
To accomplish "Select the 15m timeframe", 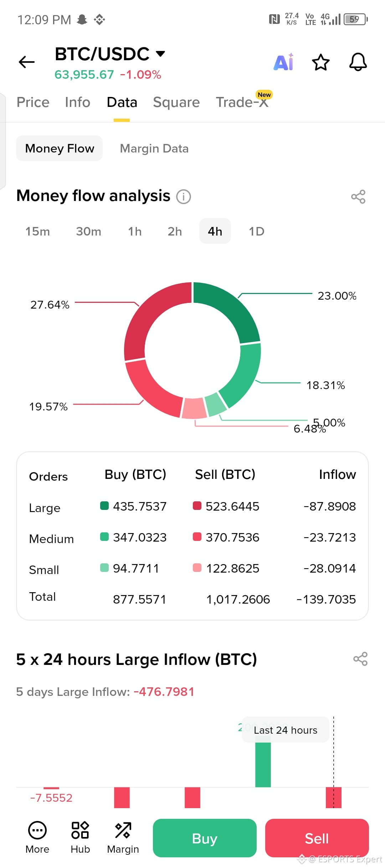I will click(38, 231).
